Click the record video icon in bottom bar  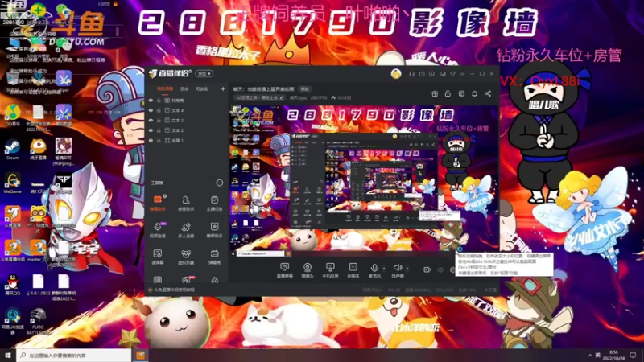tap(427, 269)
